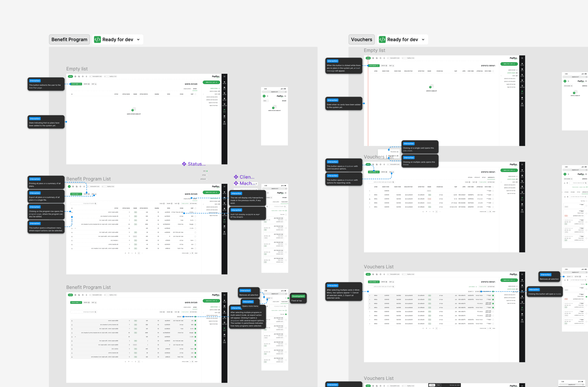
Task: Click the 'Mach...' component label
Action: 248,183
